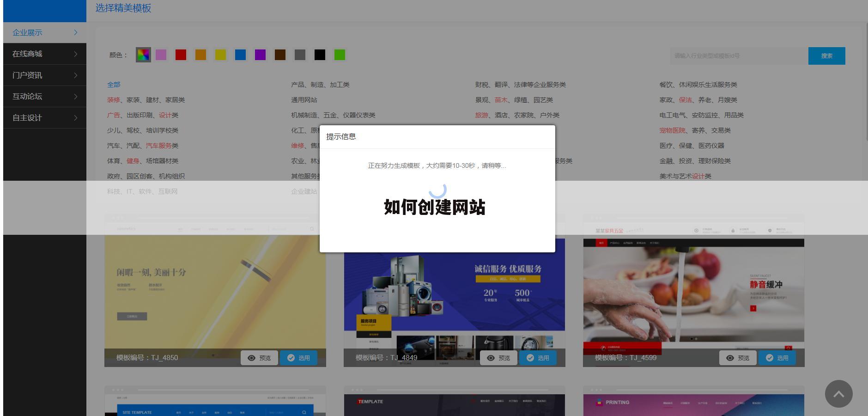Expand chevron next to 门户资讯

pos(76,75)
